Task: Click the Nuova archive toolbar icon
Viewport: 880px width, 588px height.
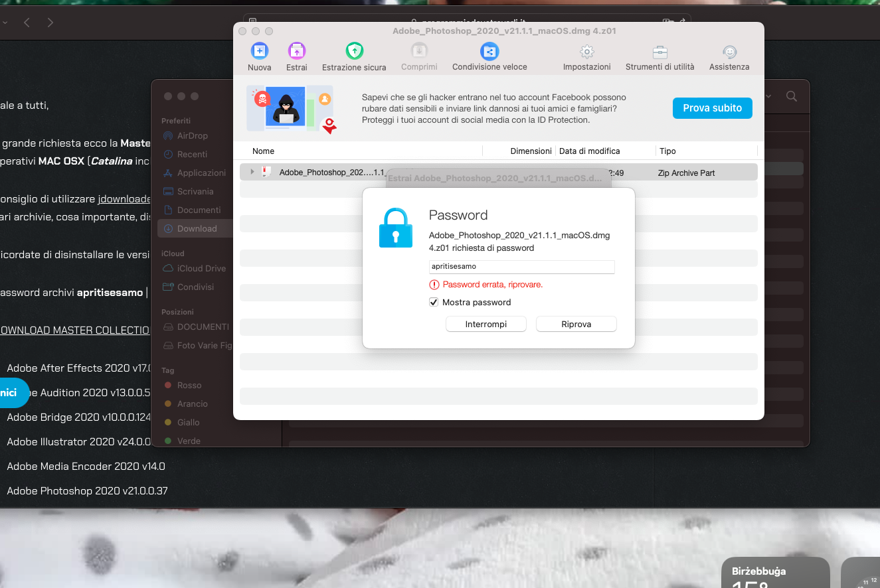Action: point(259,51)
